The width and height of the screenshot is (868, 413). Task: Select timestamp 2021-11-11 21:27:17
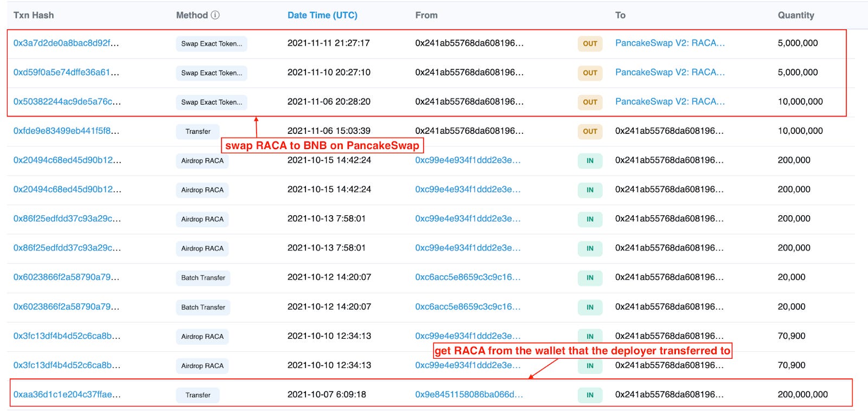pos(329,43)
